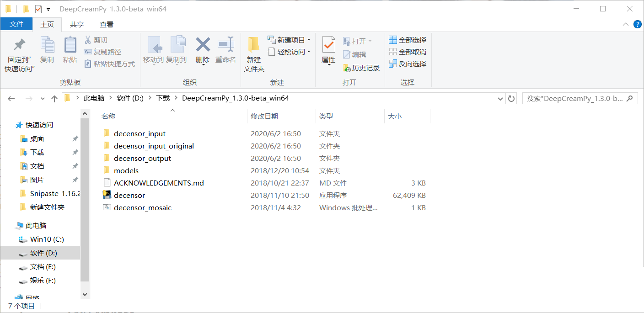Switch to the 共享 ribbon tab

tap(77, 24)
